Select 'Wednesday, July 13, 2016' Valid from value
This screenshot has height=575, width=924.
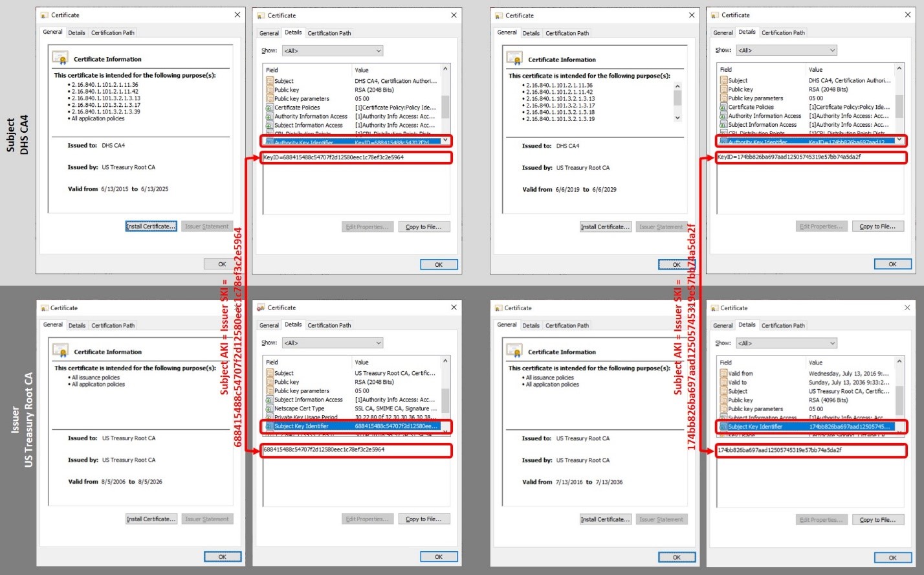tap(849, 374)
